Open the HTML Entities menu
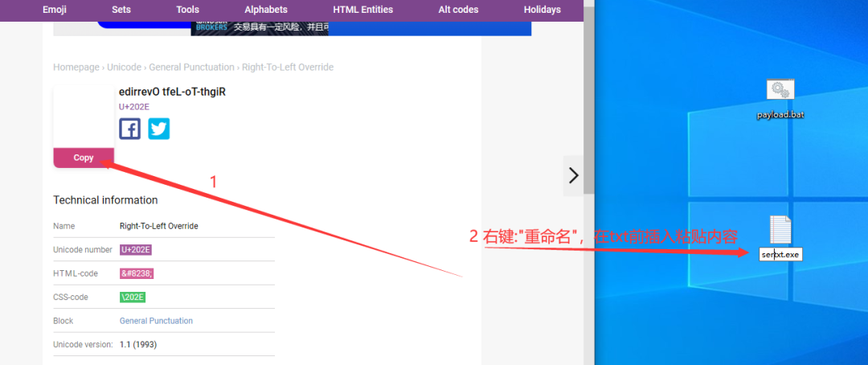The height and width of the screenshot is (365, 868). [x=363, y=10]
